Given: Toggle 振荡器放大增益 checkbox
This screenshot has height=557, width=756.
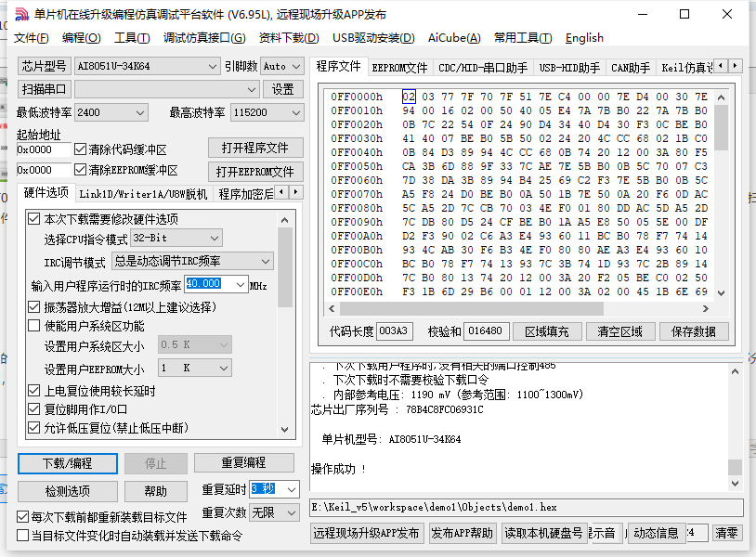Looking at the screenshot, I should point(33,307).
